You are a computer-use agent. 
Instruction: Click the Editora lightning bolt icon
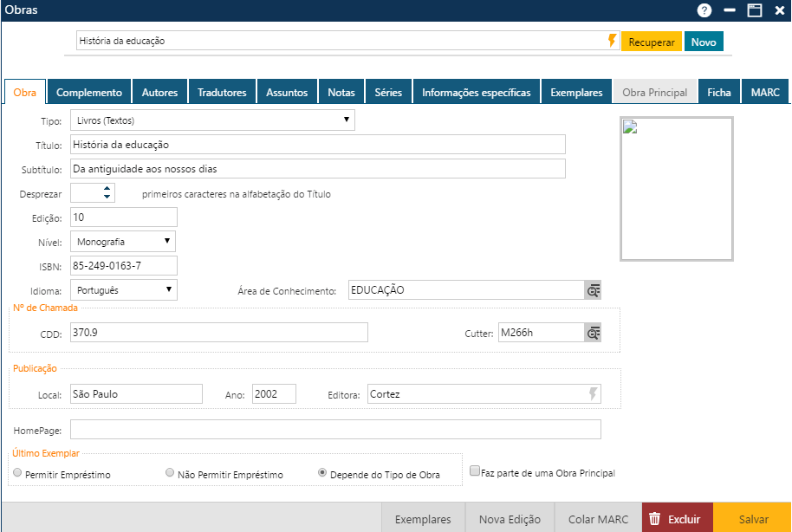594,394
